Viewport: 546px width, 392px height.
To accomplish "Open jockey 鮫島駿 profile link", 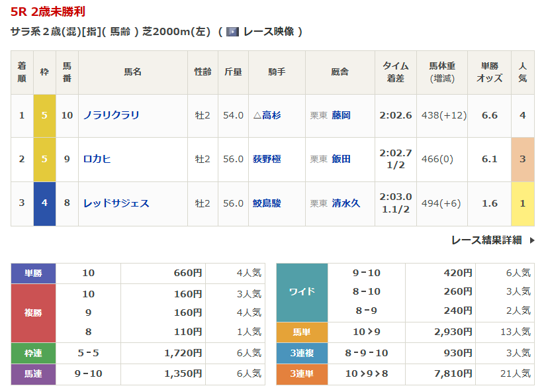I will tap(267, 203).
